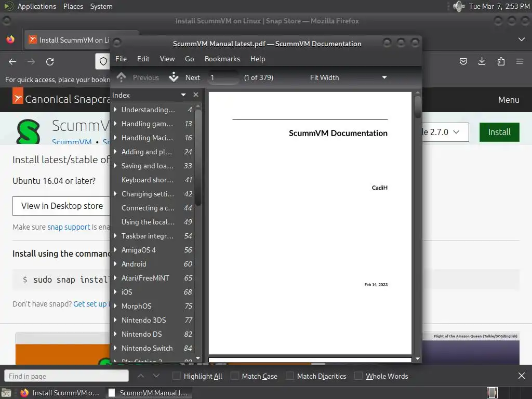This screenshot has width=532, height=399.
Task: Expand the Adding and pl... index entry
Action: tap(115, 151)
